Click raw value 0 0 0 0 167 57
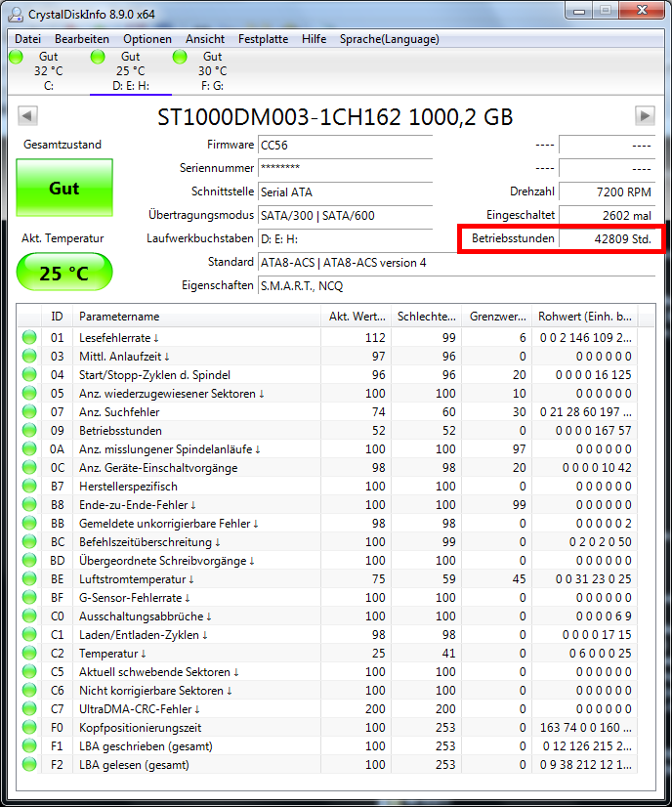 [x=593, y=431]
